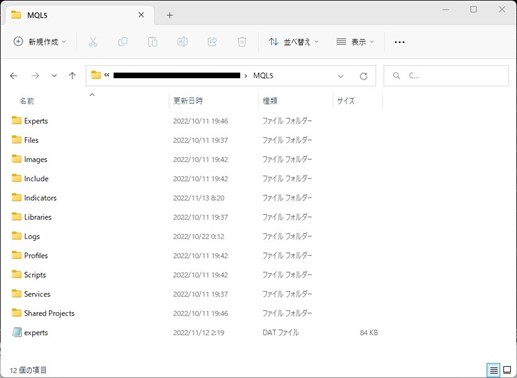Viewport: 517px width, 378px height.
Task: Sort by 更新日時 column header
Action: pyautogui.click(x=188, y=101)
